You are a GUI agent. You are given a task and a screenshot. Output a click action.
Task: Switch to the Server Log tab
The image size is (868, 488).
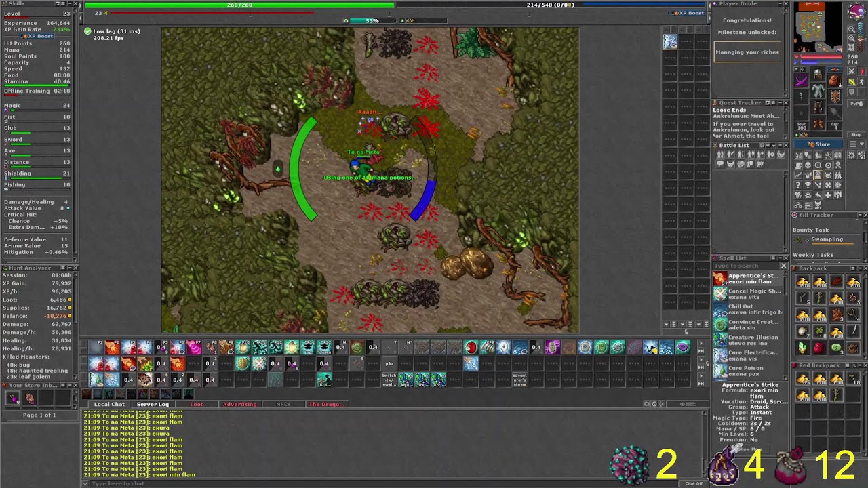[153, 404]
